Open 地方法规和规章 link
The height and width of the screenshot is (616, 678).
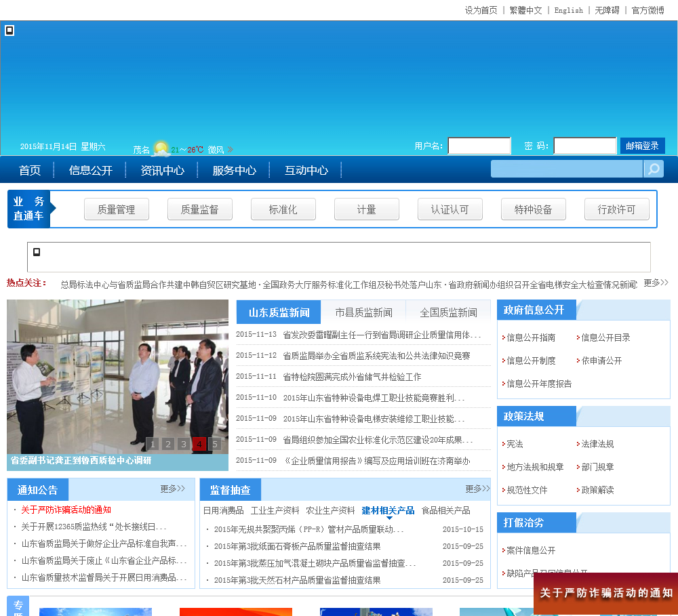point(535,467)
